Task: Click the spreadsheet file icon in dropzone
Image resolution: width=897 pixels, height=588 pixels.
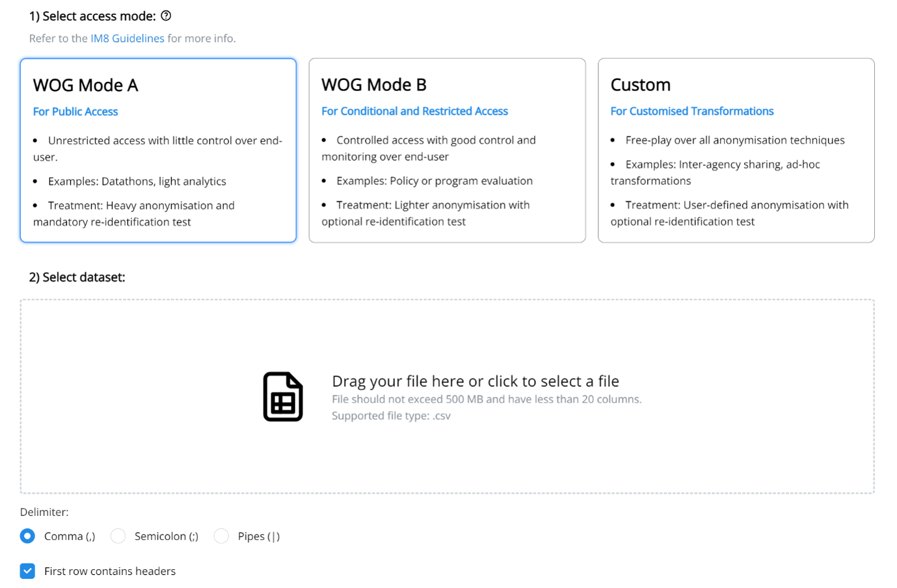Action: (283, 397)
